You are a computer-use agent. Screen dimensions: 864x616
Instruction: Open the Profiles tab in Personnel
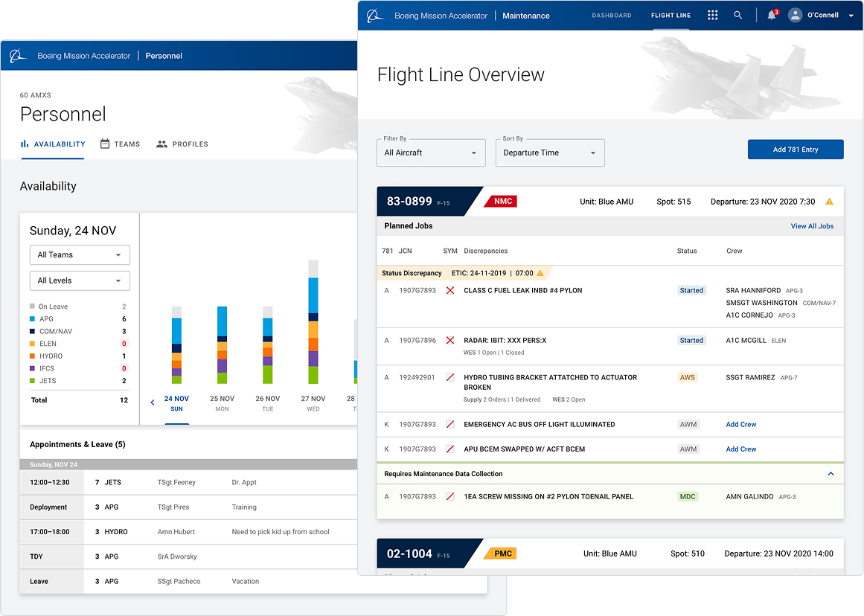(x=182, y=144)
